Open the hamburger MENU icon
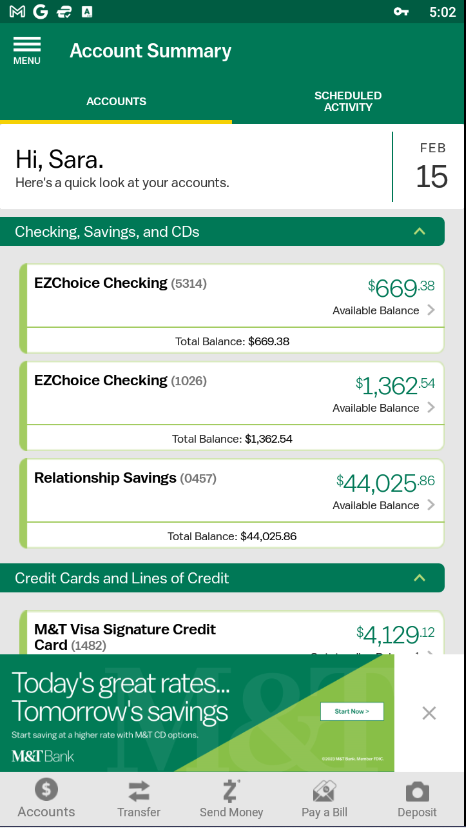Image resolution: width=466 pixels, height=828 pixels. (27, 51)
